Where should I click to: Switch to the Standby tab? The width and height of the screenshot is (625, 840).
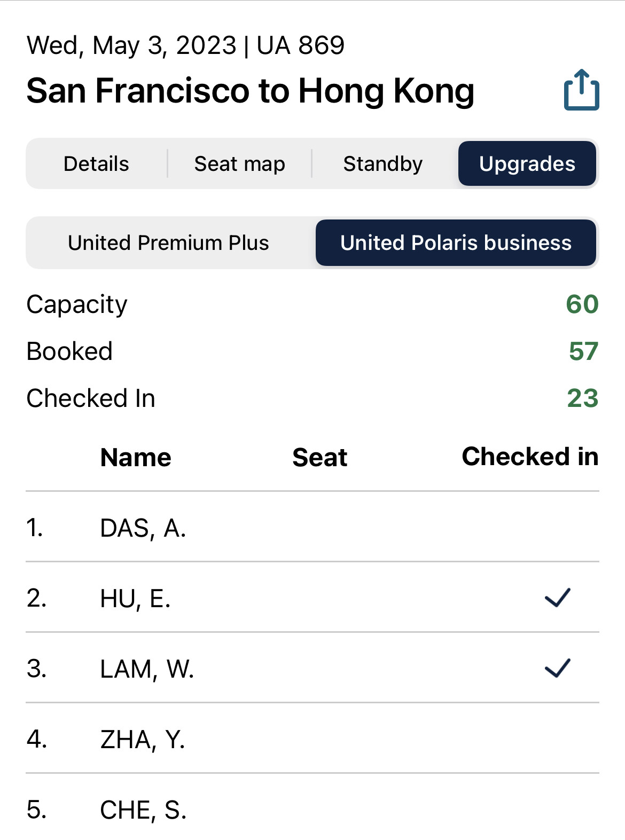382,164
